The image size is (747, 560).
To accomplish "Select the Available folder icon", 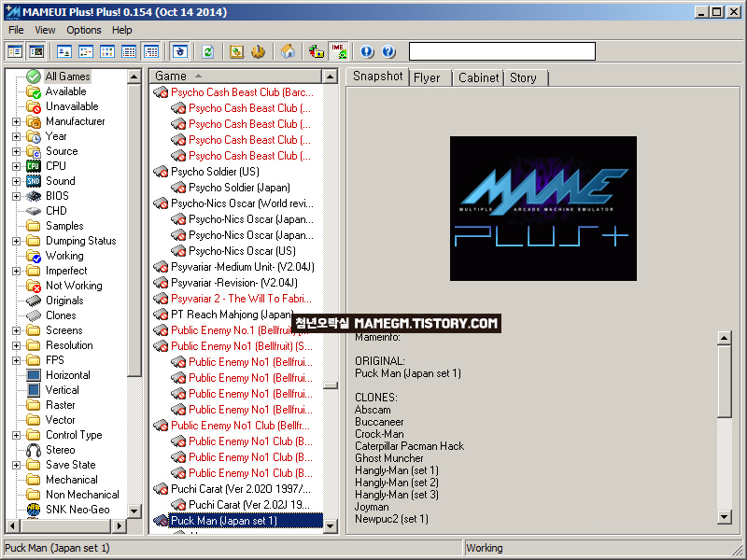I will coord(34,91).
